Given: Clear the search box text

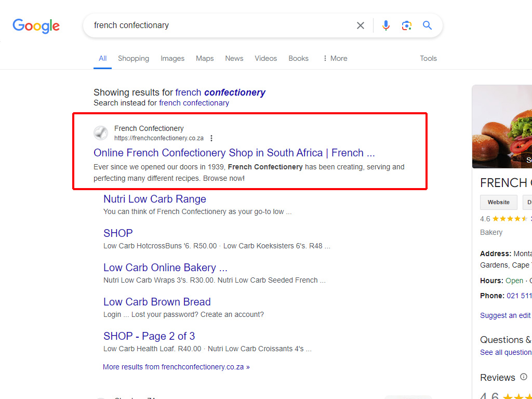Looking at the screenshot, I should pos(360,25).
